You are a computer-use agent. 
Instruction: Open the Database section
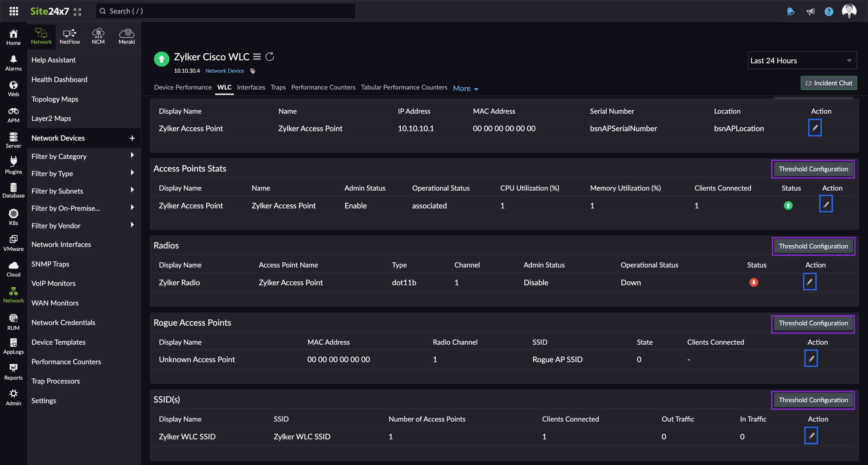[14, 191]
